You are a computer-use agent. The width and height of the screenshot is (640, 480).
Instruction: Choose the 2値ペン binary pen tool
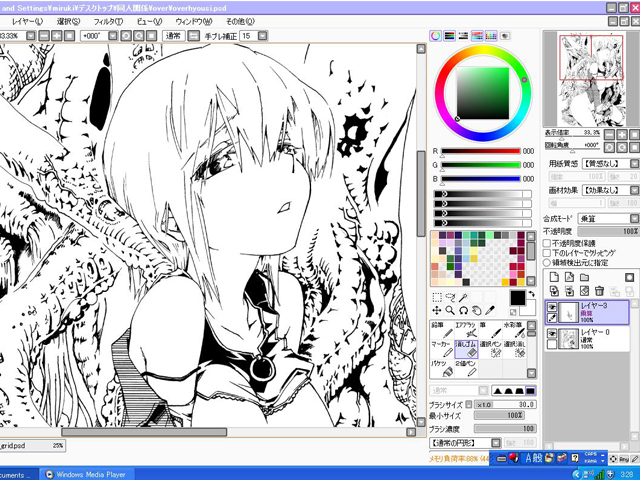tap(466, 368)
